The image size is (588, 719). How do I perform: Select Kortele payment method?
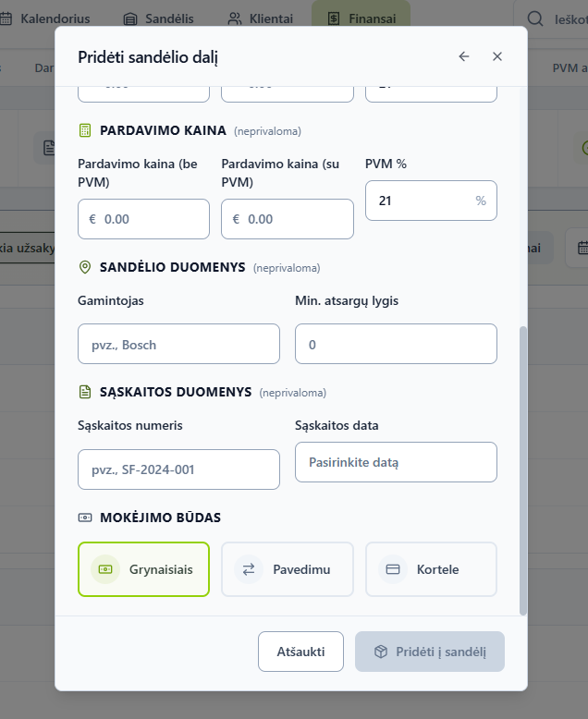click(431, 569)
